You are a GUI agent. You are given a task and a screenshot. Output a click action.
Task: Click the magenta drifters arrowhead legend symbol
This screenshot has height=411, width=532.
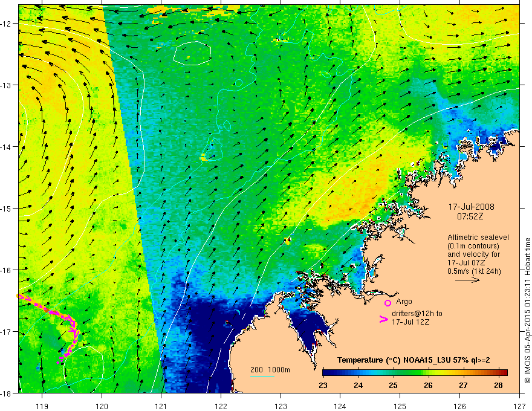point(383,319)
